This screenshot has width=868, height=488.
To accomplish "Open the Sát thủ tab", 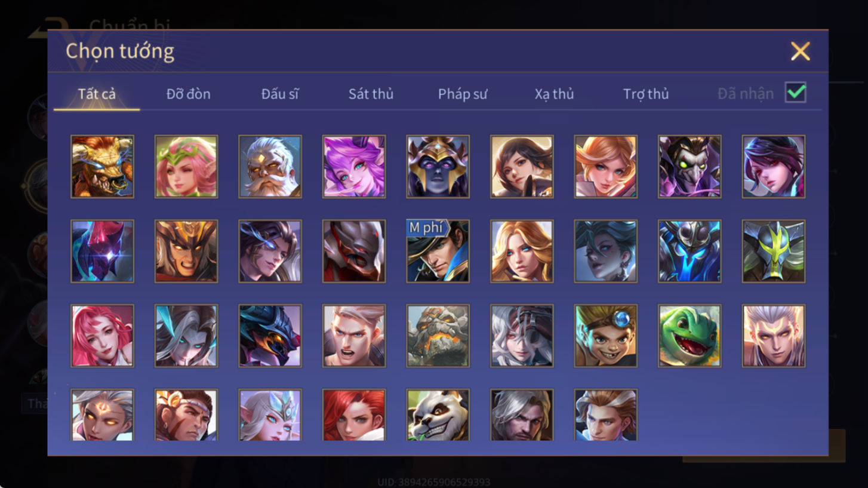I will click(371, 94).
